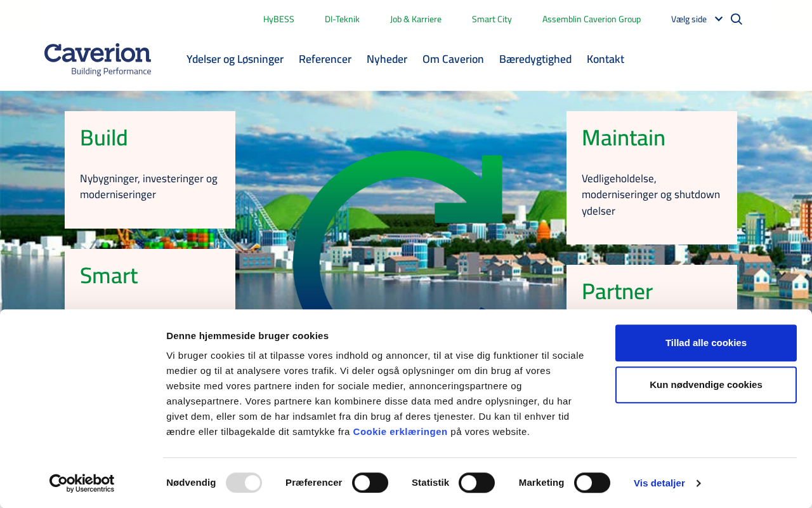Click the Caverion Building Performance logo
Viewport: 812px width, 508px height.
point(98,59)
